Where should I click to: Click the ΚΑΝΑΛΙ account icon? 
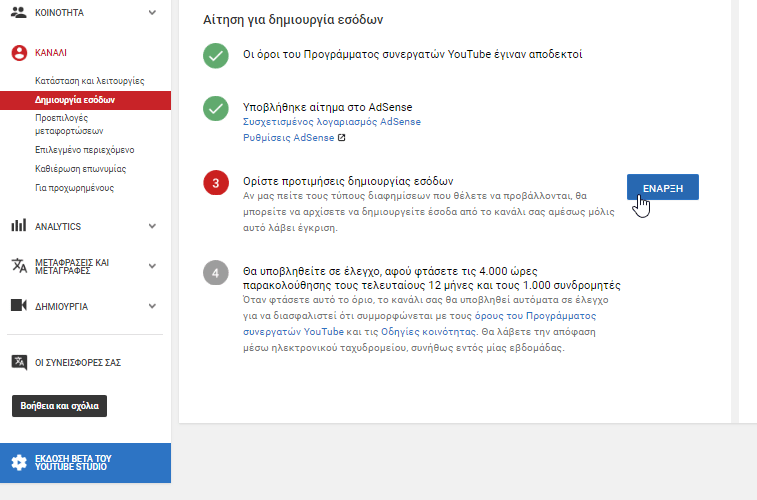(19, 53)
